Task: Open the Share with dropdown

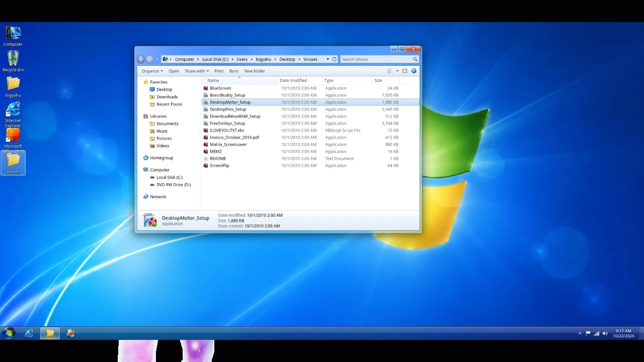Action: pos(196,71)
